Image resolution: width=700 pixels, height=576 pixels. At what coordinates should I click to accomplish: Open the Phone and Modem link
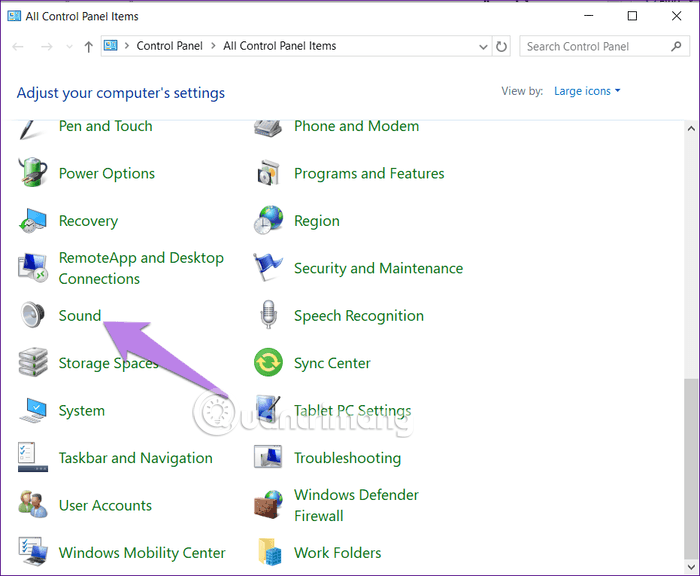point(356,126)
